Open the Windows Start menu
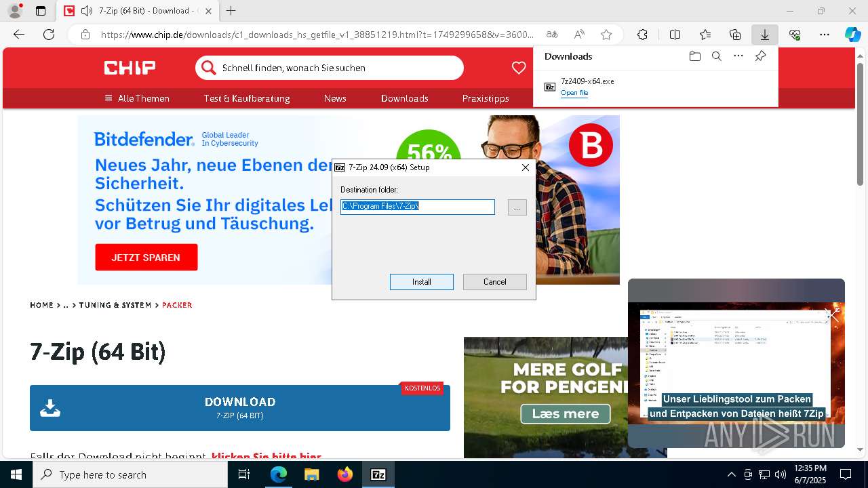The image size is (868, 488). [16, 474]
